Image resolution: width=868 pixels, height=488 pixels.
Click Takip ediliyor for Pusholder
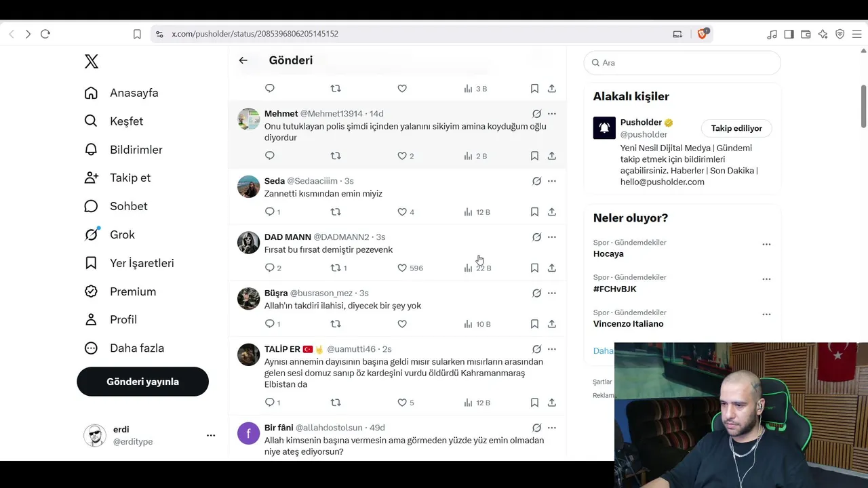[x=736, y=129]
